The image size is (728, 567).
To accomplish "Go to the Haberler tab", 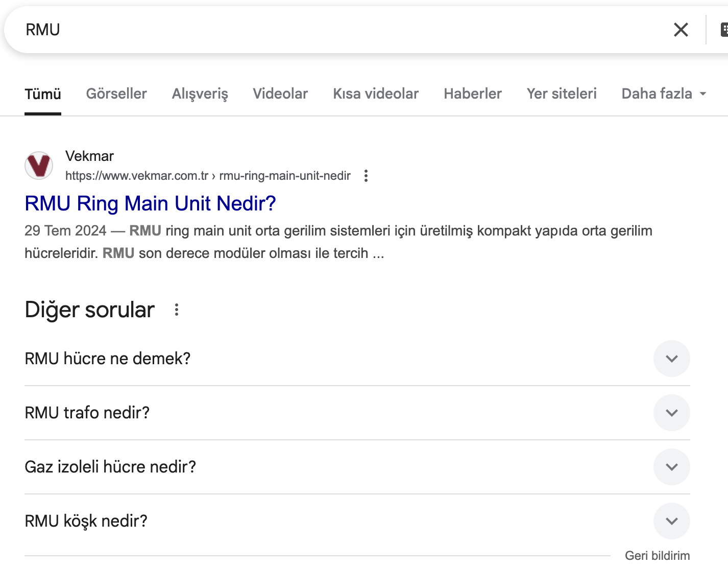I will [472, 94].
